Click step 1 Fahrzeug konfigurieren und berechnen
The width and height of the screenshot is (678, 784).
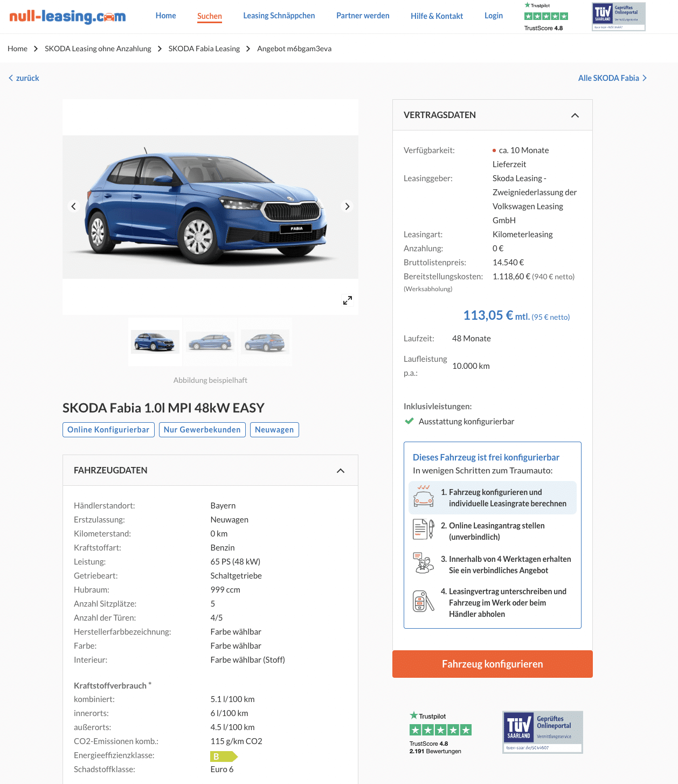493,498
